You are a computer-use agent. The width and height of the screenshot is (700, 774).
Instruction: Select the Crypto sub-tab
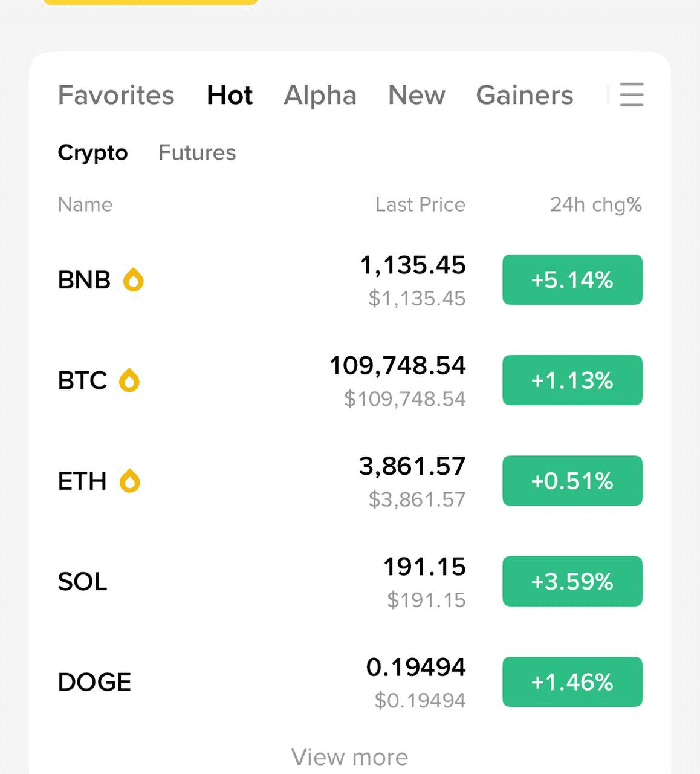[92, 152]
